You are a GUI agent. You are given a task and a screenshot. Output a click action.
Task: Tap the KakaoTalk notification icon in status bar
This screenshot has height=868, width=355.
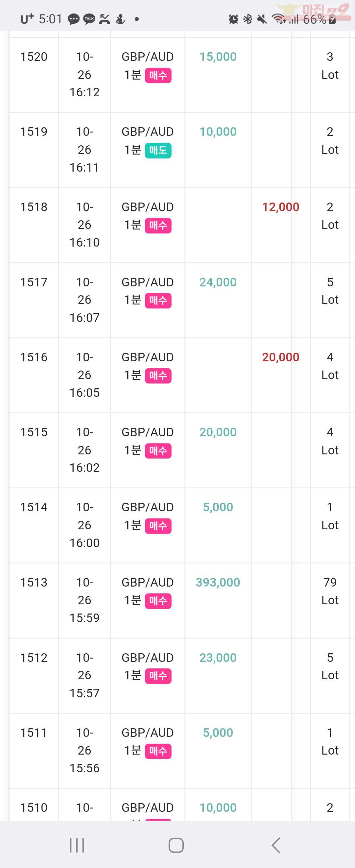(x=89, y=19)
